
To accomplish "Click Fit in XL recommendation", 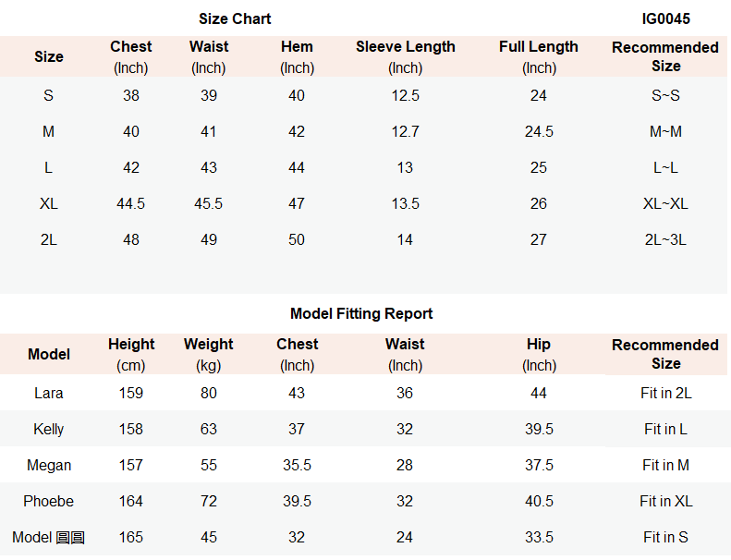I will 665,501.
